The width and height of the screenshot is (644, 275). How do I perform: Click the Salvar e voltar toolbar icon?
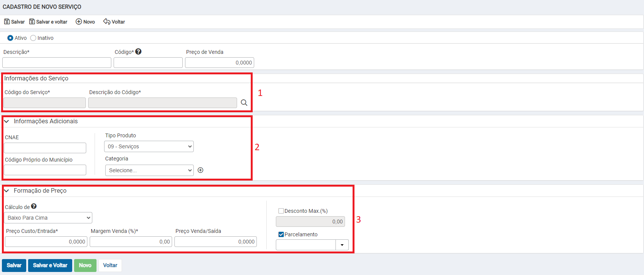coord(32,22)
